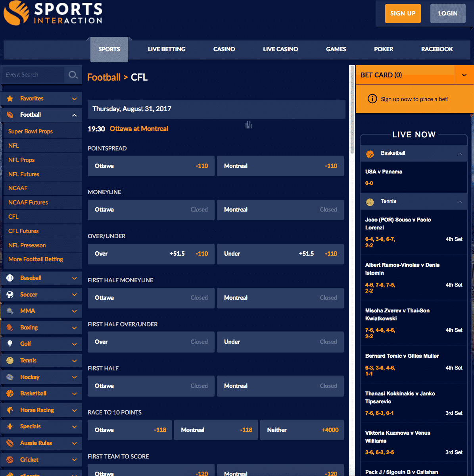Open the Casino tab
The image size is (474, 476).
click(224, 49)
